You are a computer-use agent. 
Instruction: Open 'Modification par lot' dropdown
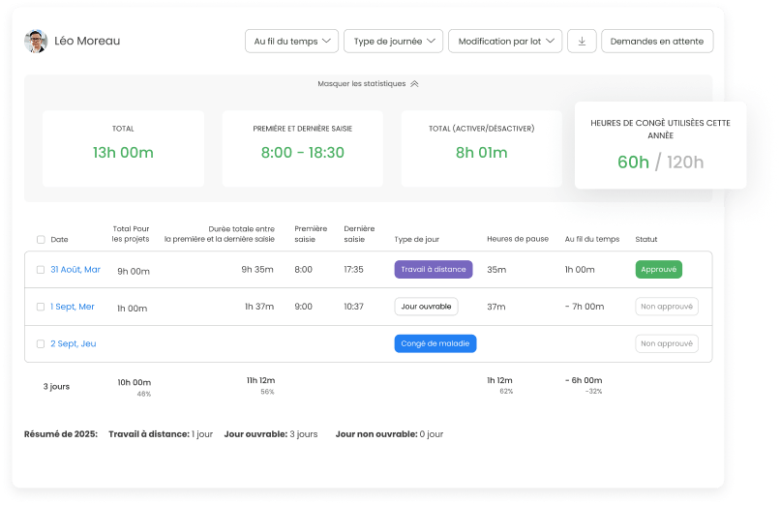(x=505, y=41)
